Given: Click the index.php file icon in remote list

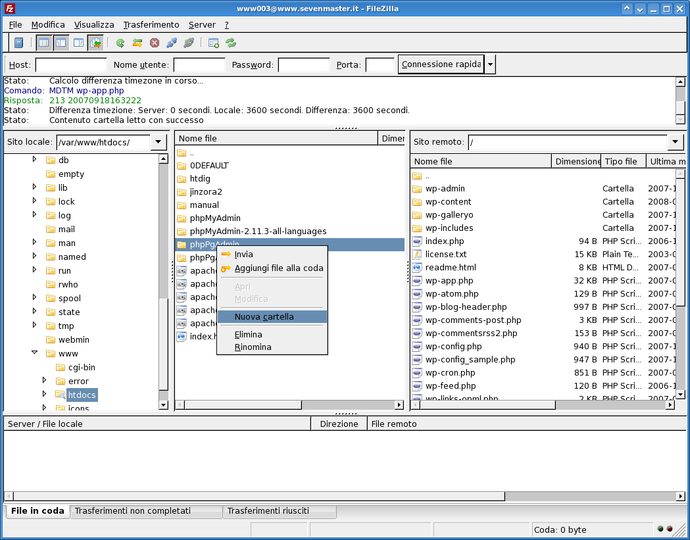Looking at the screenshot, I should click(417, 241).
